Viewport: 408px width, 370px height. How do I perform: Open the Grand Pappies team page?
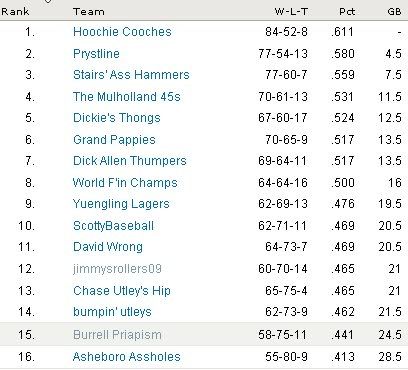114,140
